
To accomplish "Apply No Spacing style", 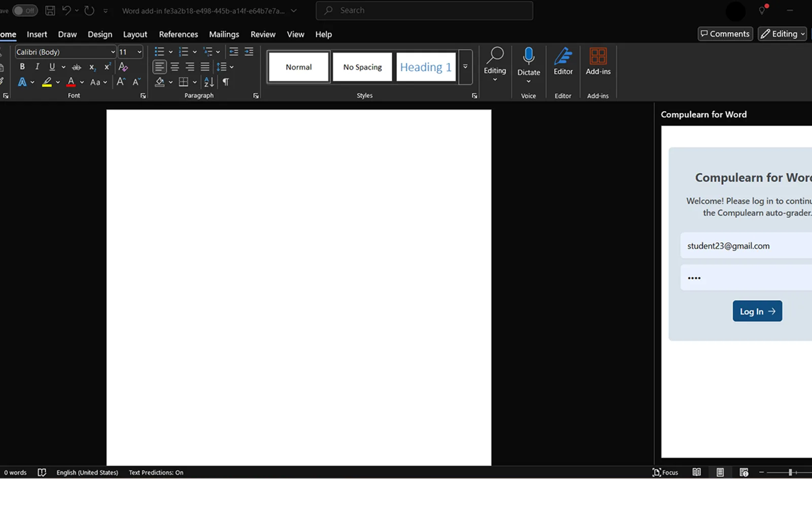I will tap(362, 67).
